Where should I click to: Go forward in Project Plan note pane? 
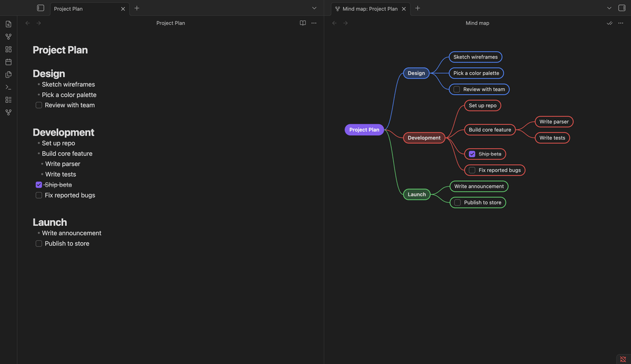38,23
